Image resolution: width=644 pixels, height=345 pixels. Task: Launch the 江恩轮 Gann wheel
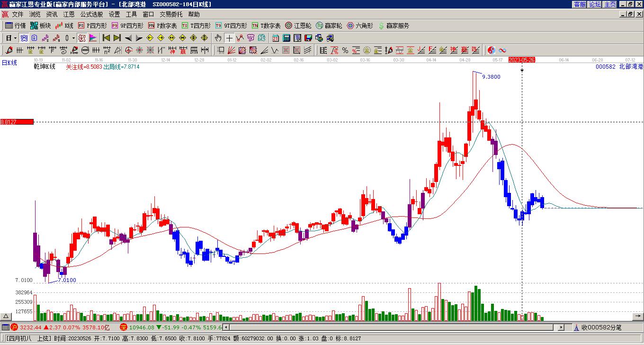298,26
